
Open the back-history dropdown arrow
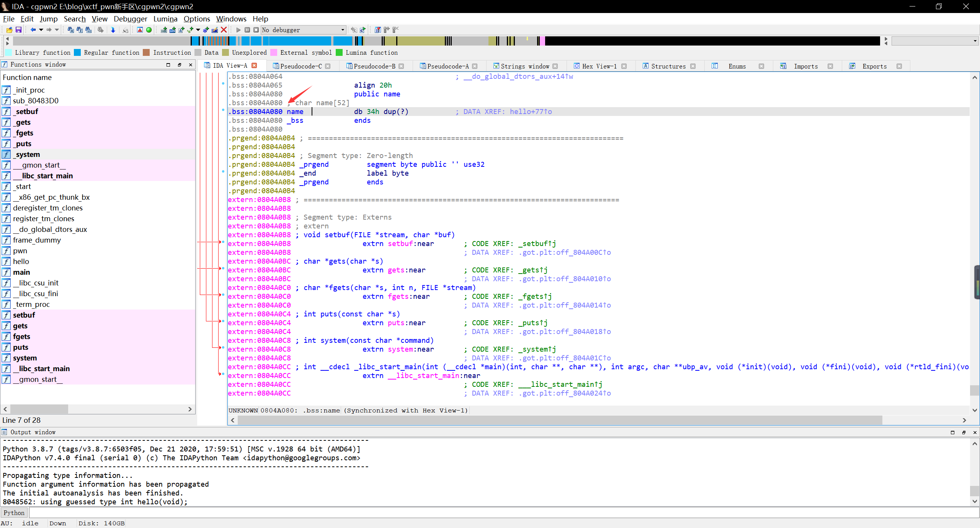[x=41, y=30]
